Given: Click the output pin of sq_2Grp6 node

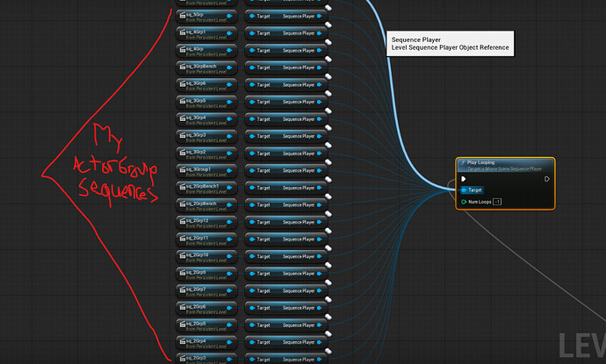Looking at the screenshot, I should point(229,308).
